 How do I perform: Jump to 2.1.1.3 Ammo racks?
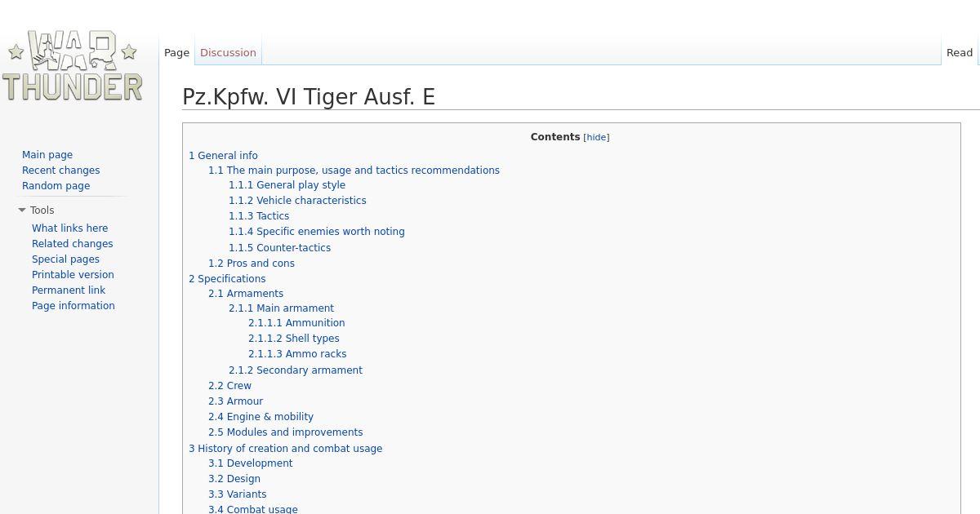pyautogui.click(x=297, y=354)
